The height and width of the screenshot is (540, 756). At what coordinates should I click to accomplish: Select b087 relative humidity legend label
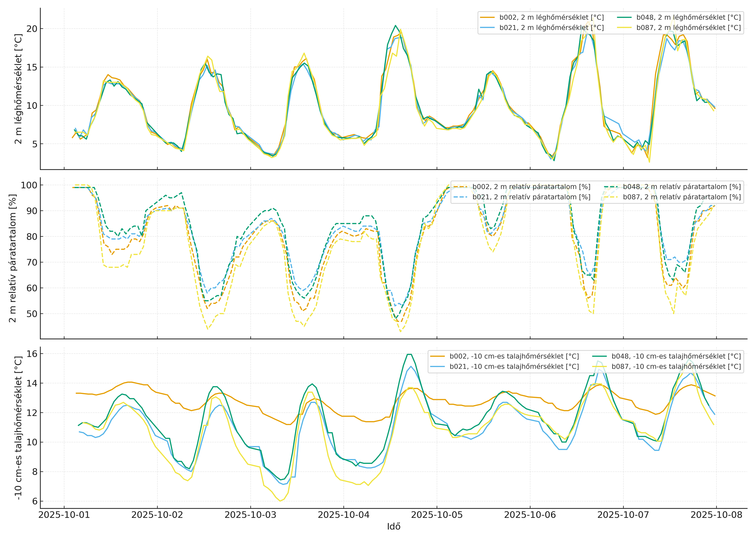pos(682,197)
